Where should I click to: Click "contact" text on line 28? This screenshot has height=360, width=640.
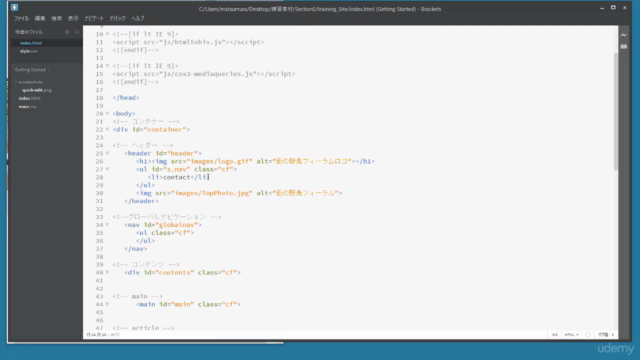click(176, 177)
